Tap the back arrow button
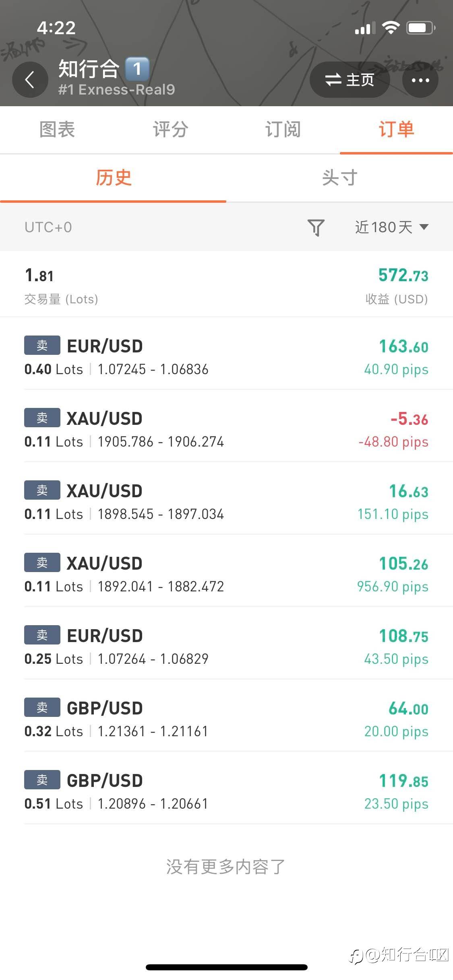The width and height of the screenshot is (453, 980). pyautogui.click(x=30, y=80)
